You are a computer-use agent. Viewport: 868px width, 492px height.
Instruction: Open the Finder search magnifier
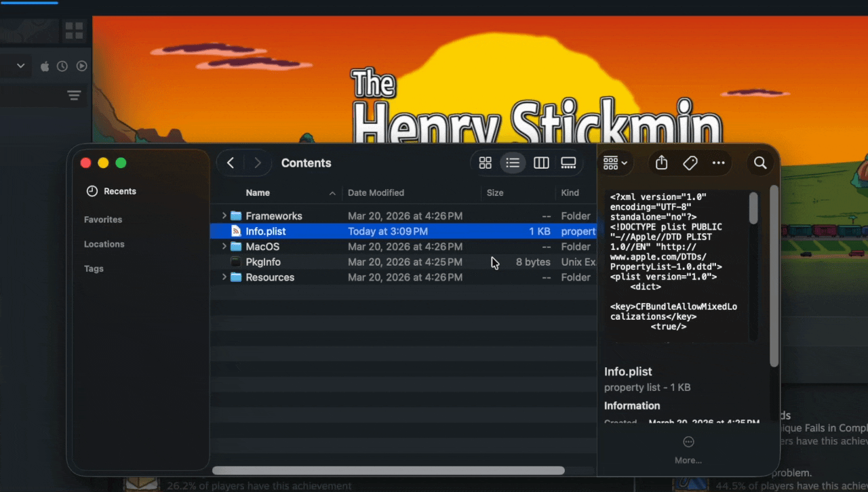760,163
